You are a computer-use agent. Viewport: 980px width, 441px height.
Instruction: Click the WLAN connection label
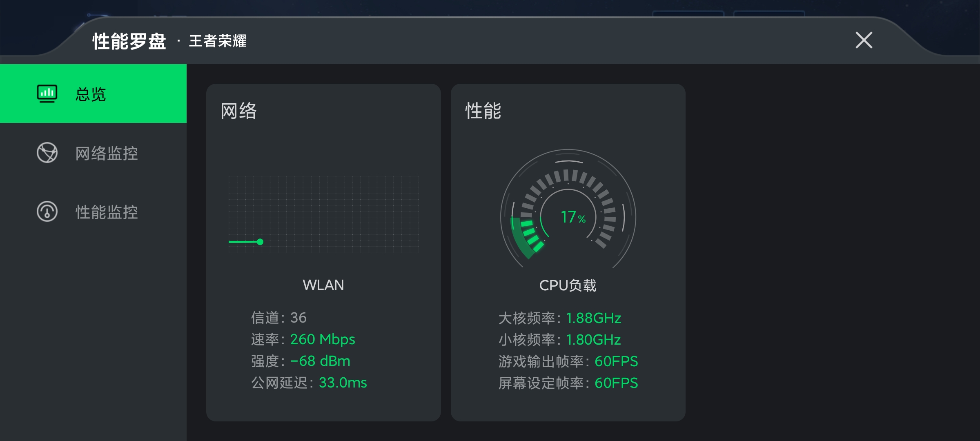click(323, 285)
